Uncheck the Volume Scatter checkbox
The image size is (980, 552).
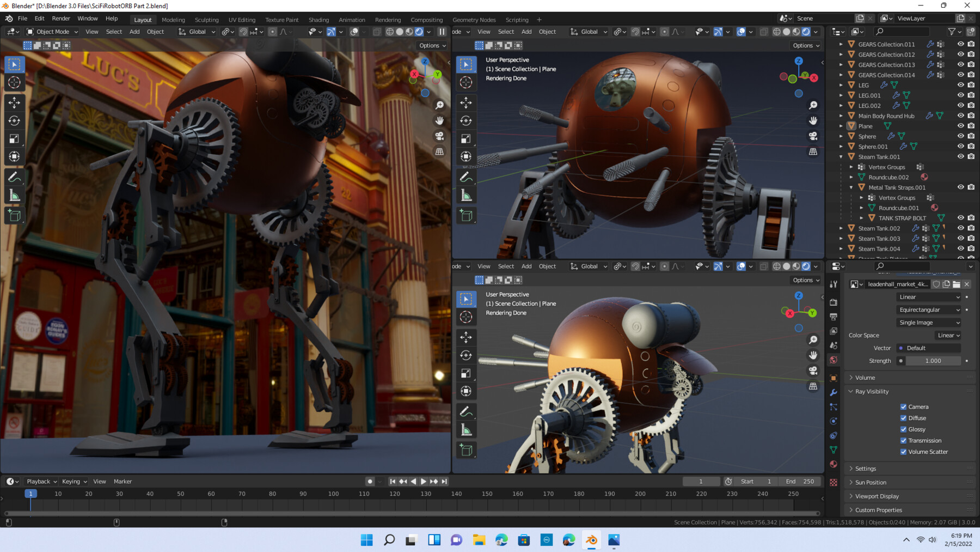click(903, 452)
